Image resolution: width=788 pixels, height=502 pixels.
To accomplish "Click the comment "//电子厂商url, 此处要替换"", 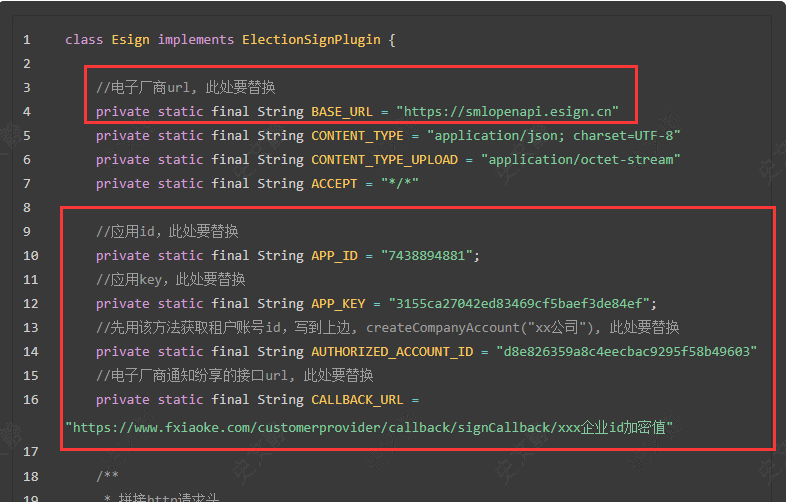I will [x=185, y=87].
